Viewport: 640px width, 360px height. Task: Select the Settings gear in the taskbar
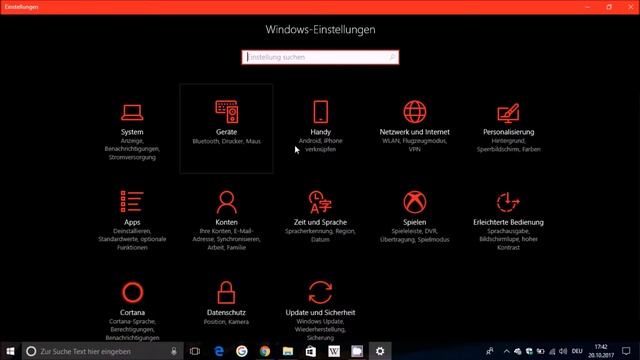click(380, 351)
